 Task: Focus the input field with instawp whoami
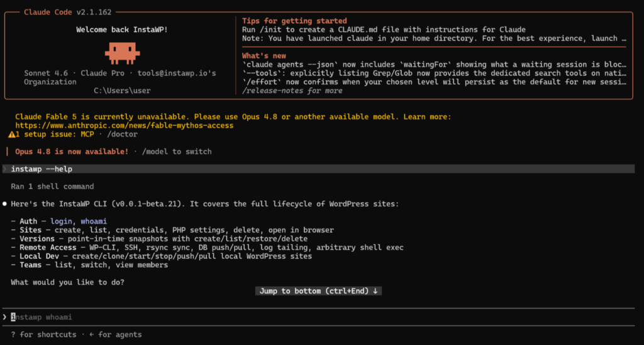click(x=319, y=317)
